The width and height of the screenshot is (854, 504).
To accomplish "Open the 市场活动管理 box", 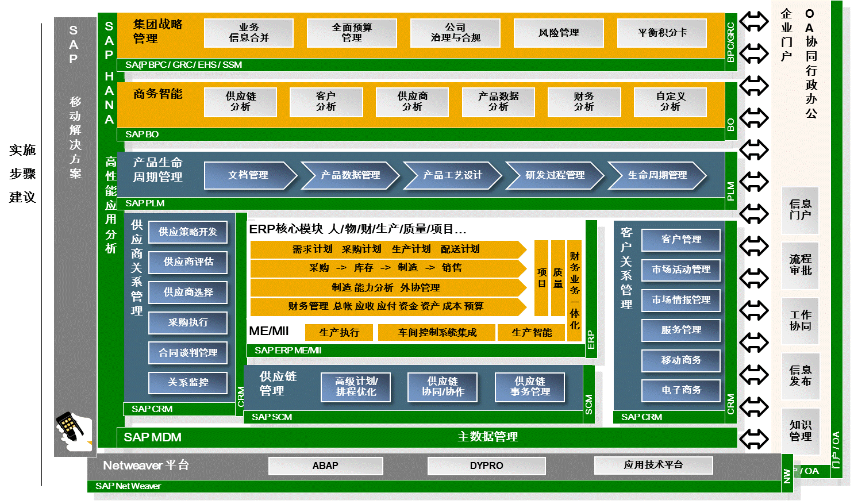I will pyautogui.click(x=681, y=270).
